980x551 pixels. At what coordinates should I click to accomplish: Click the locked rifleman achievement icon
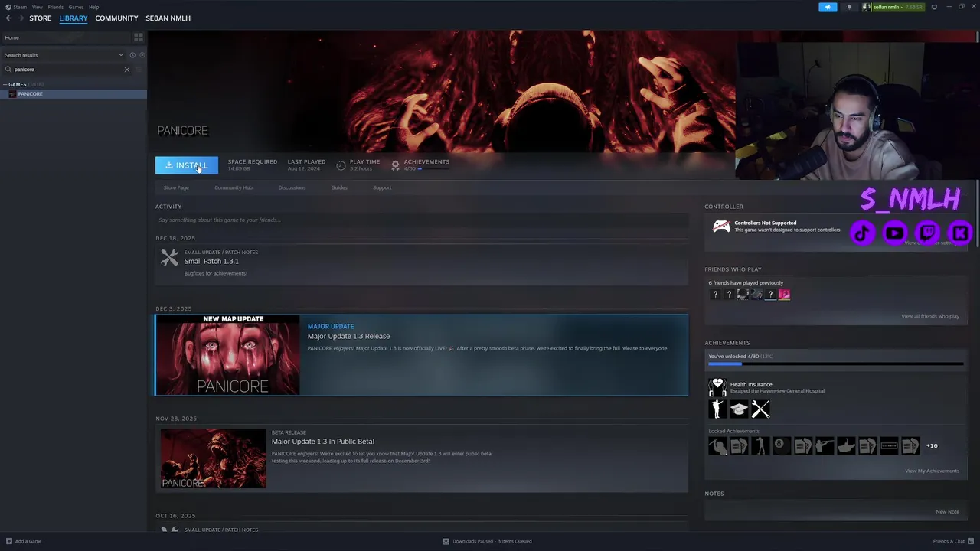click(825, 445)
